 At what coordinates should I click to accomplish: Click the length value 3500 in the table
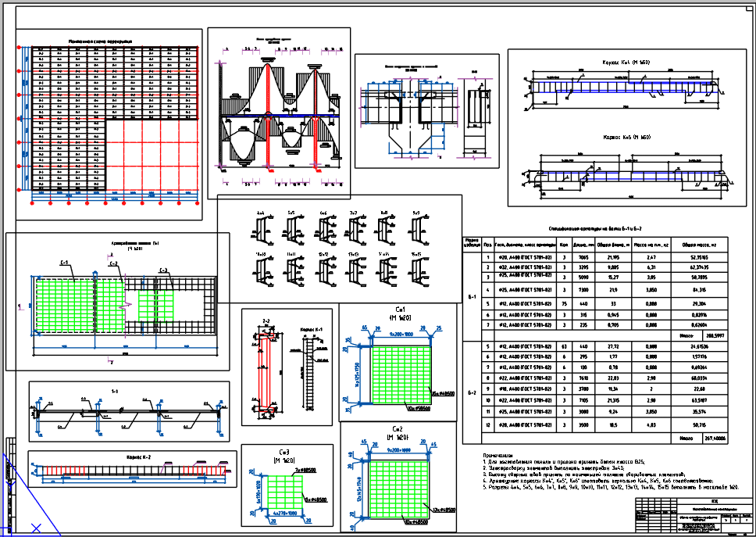(583, 424)
